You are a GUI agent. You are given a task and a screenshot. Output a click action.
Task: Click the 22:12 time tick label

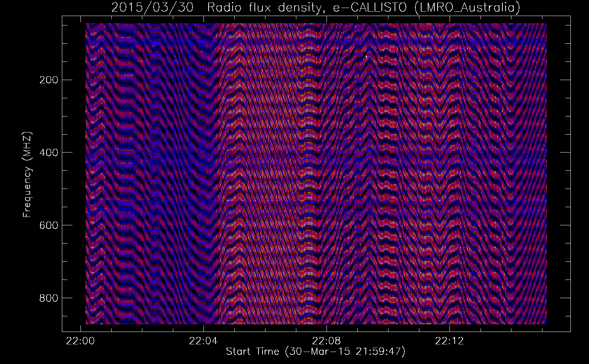pyautogui.click(x=450, y=341)
